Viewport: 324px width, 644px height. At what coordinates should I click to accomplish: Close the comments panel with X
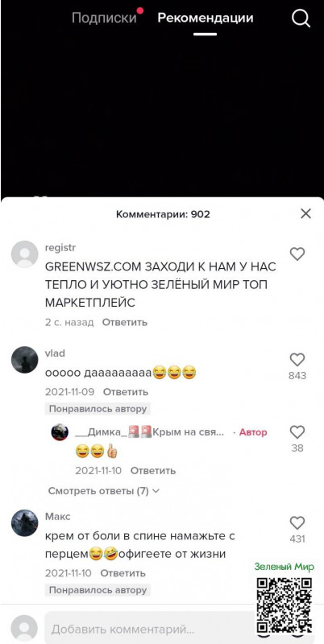[305, 213]
